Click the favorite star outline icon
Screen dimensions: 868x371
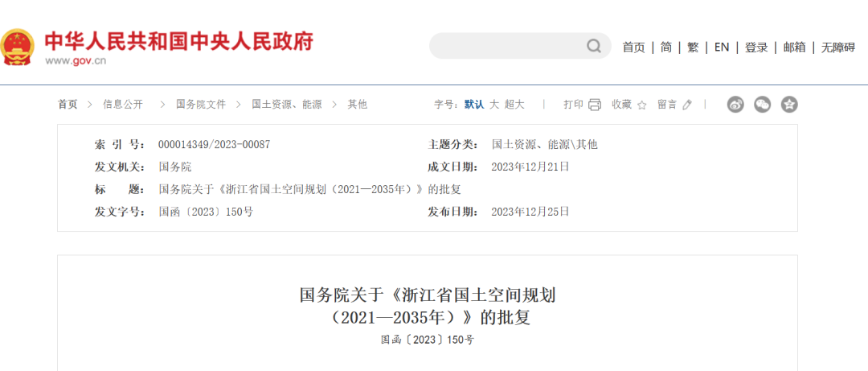pyautogui.click(x=641, y=105)
